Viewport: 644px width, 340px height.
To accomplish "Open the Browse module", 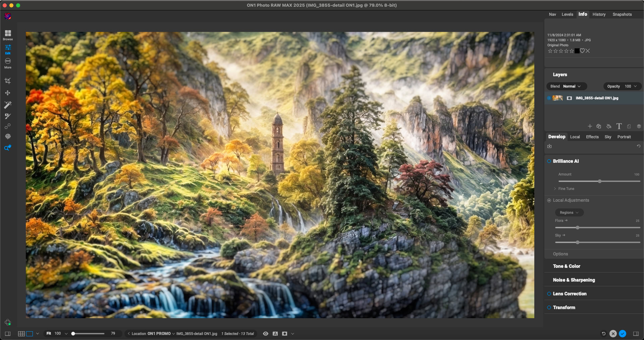I will [x=8, y=35].
